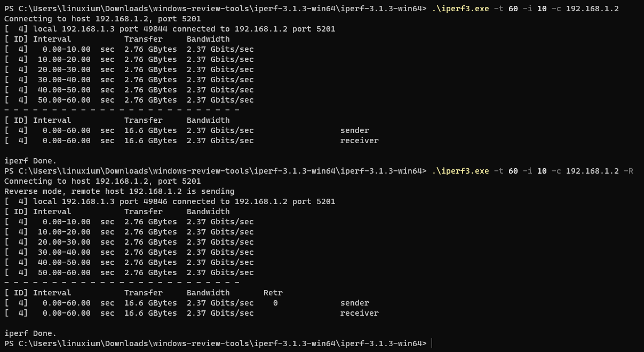The height and width of the screenshot is (352, 644).
Task: Click the second iperf3.exe -R command
Action: pyautogui.click(x=532, y=171)
